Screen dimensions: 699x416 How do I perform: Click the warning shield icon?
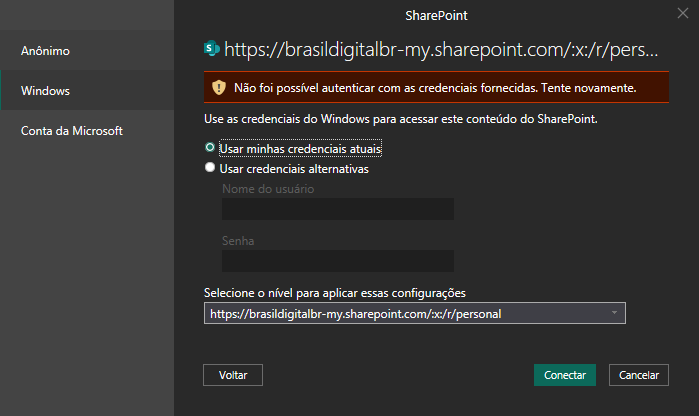point(219,87)
